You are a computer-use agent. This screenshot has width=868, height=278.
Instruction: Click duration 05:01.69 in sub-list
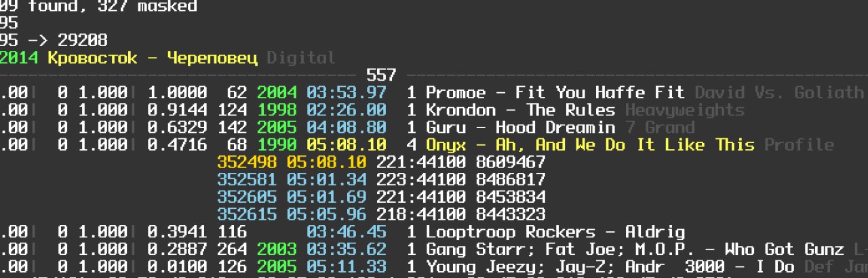point(326,197)
